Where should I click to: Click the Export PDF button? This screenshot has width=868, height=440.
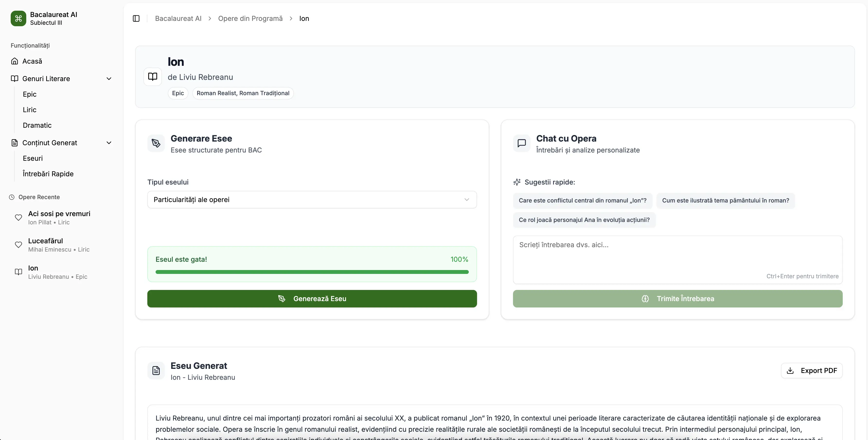812,370
